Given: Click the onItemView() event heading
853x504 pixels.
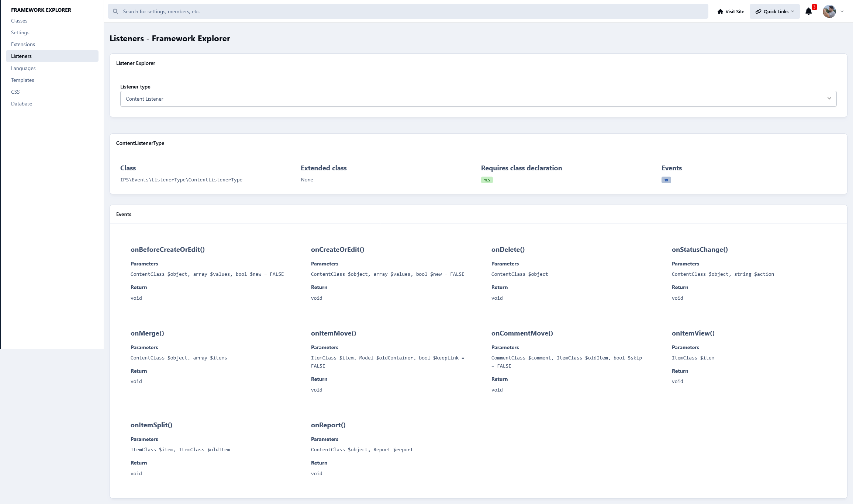Looking at the screenshot, I should click(693, 333).
